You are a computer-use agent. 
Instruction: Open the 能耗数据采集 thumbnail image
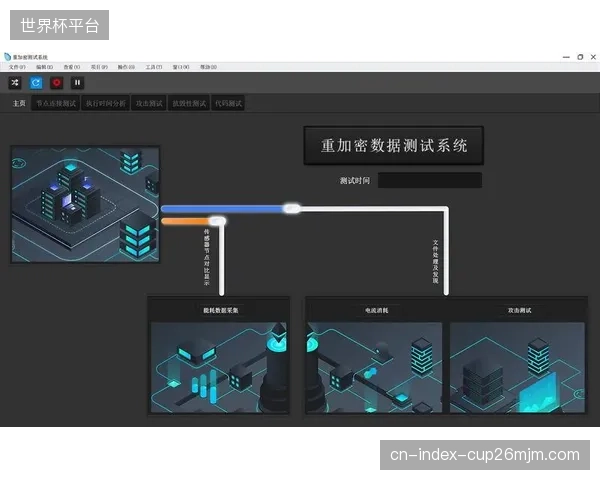pyautogui.click(x=219, y=367)
